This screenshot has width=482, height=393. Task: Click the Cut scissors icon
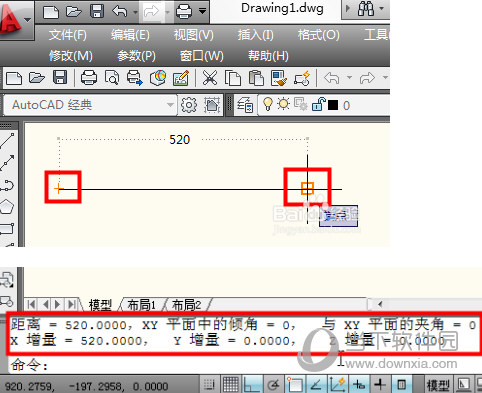click(x=210, y=78)
